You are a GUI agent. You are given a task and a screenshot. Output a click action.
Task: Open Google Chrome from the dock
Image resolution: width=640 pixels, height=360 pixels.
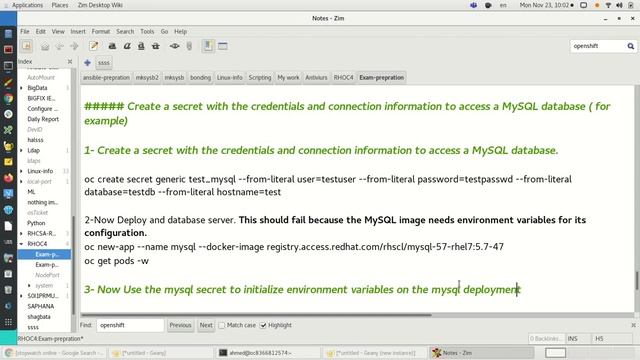[x=8, y=98]
